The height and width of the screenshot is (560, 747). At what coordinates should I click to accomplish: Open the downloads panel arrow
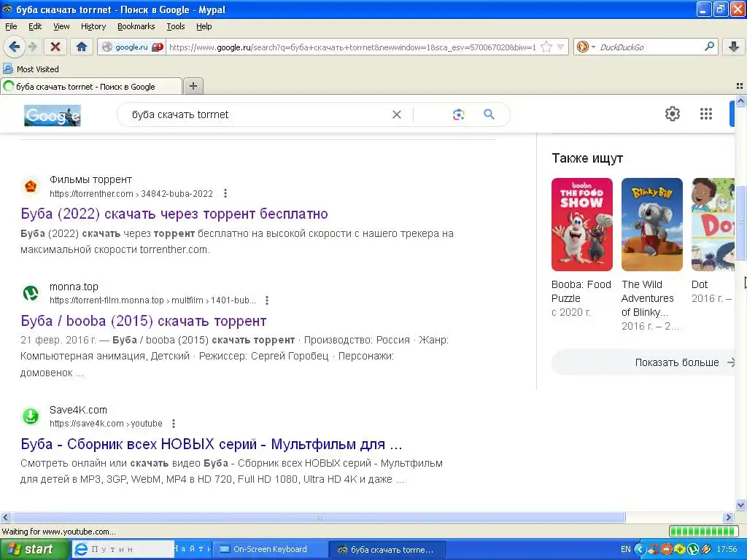[x=734, y=47]
